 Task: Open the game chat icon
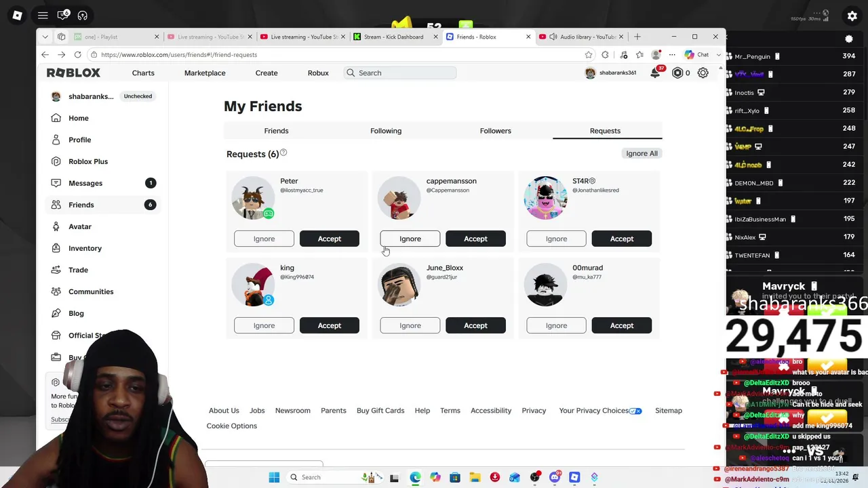(x=63, y=15)
